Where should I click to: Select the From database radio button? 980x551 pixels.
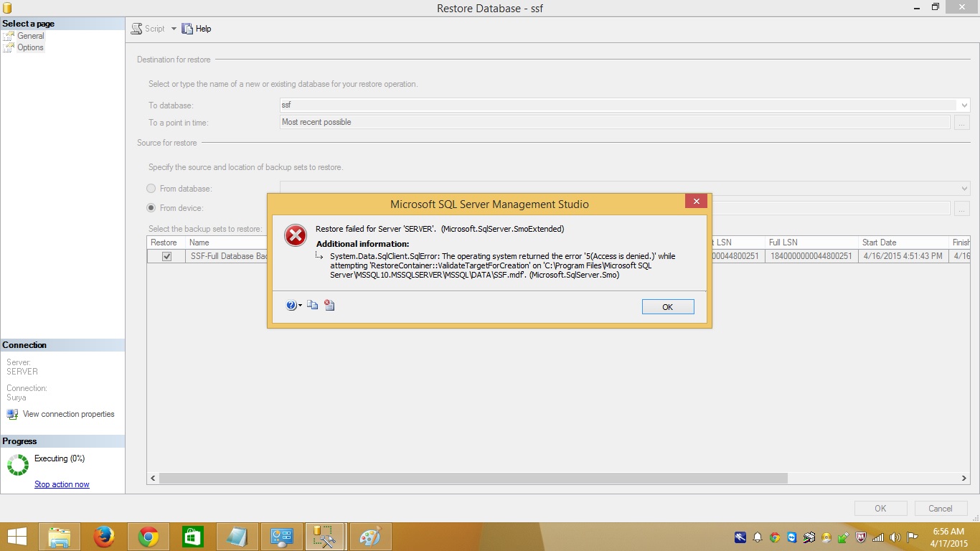click(x=151, y=189)
